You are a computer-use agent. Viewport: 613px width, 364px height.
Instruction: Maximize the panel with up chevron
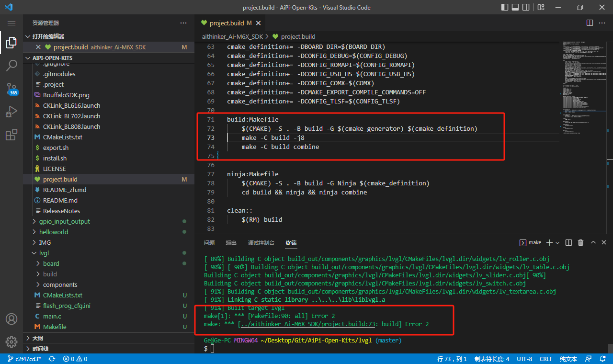pos(593,243)
